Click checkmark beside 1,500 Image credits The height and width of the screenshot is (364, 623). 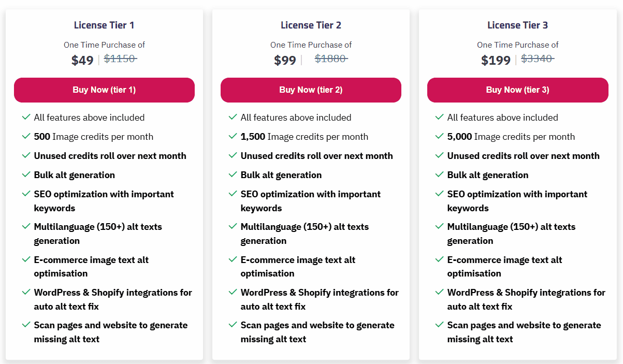[233, 136]
